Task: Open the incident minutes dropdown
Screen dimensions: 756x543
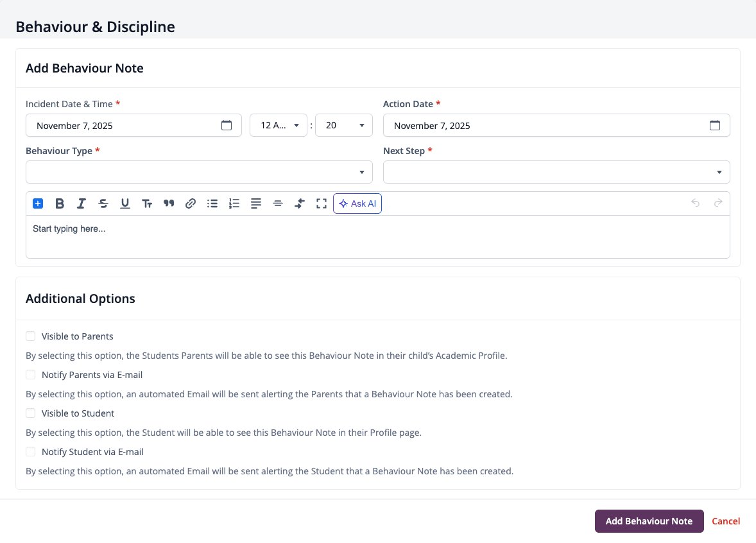Action: click(x=344, y=125)
